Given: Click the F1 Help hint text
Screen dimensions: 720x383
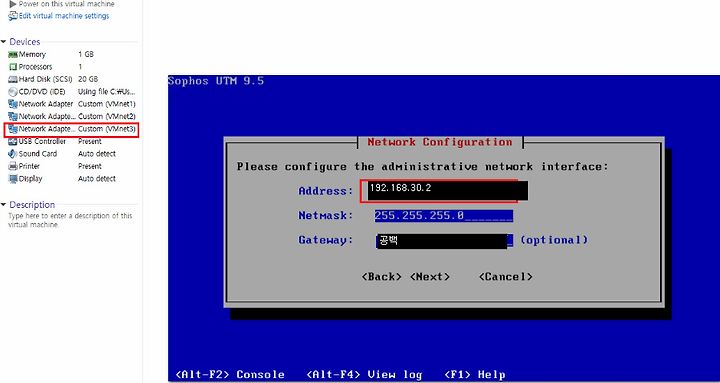Looking at the screenshot, I should click(475, 375).
